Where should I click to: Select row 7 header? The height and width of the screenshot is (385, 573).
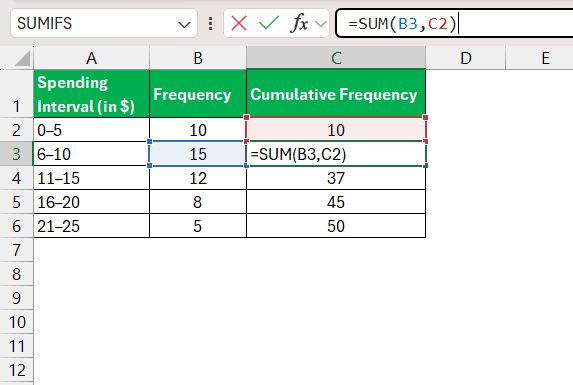click(x=16, y=250)
